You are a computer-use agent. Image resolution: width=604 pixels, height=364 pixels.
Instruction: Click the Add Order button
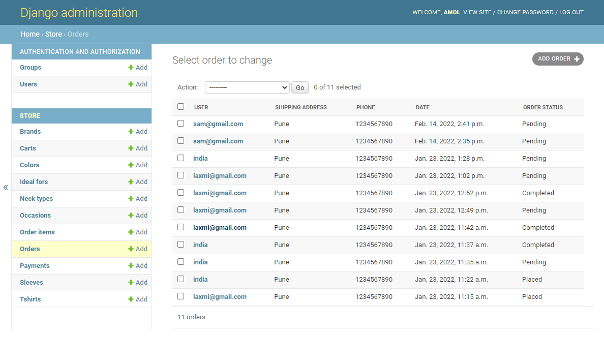[558, 59]
